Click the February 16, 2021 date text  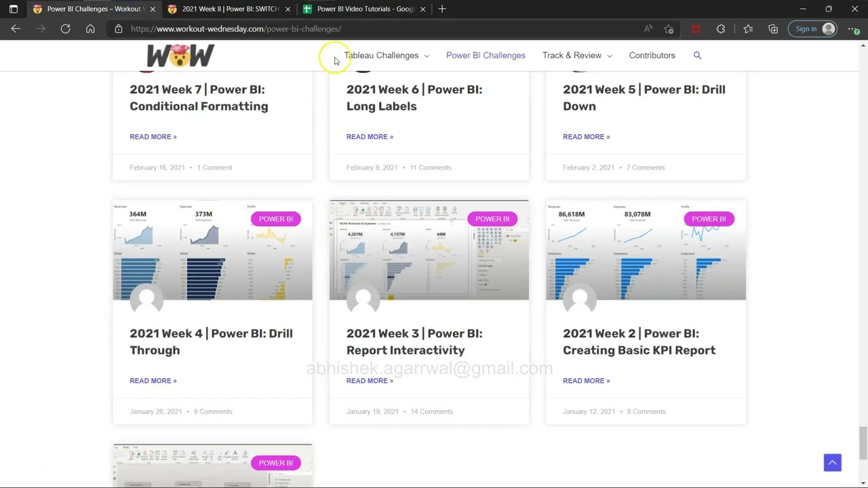pos(157,167)
